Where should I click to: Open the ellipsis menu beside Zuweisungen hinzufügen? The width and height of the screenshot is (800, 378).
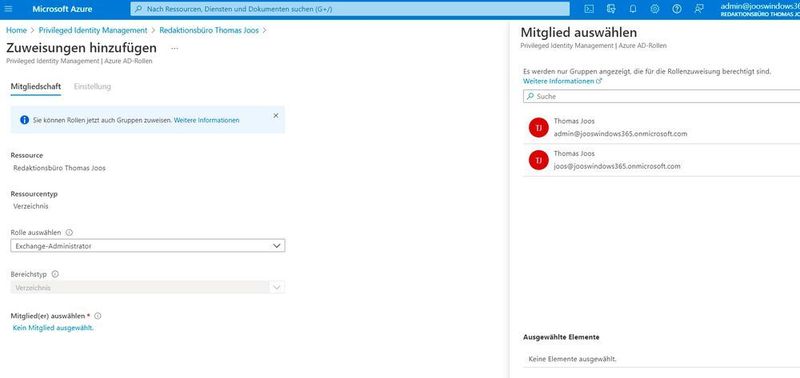(x=175, y=48)
